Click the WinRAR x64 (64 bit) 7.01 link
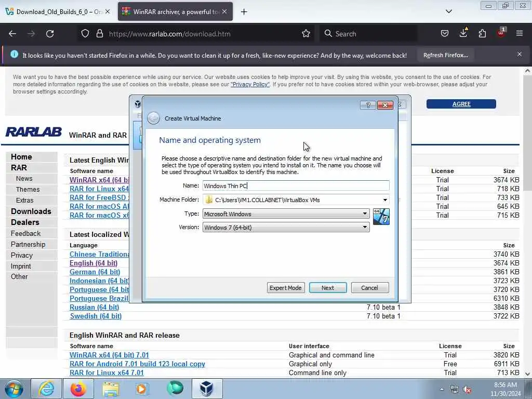 coord(109,355)
